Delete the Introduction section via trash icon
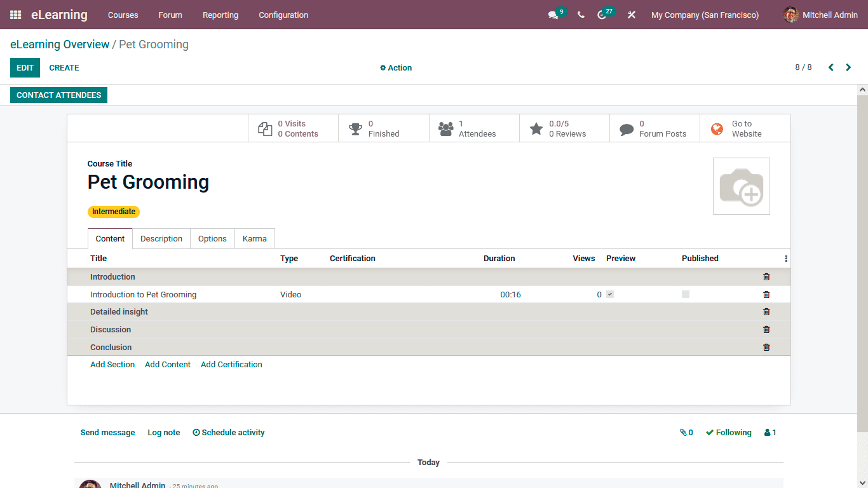868x488 pixels. (x=766, y=276)
